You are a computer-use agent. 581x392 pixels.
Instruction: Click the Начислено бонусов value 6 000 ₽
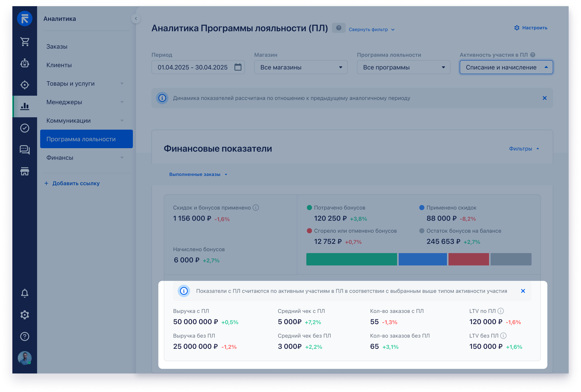(x=187, y=260)
